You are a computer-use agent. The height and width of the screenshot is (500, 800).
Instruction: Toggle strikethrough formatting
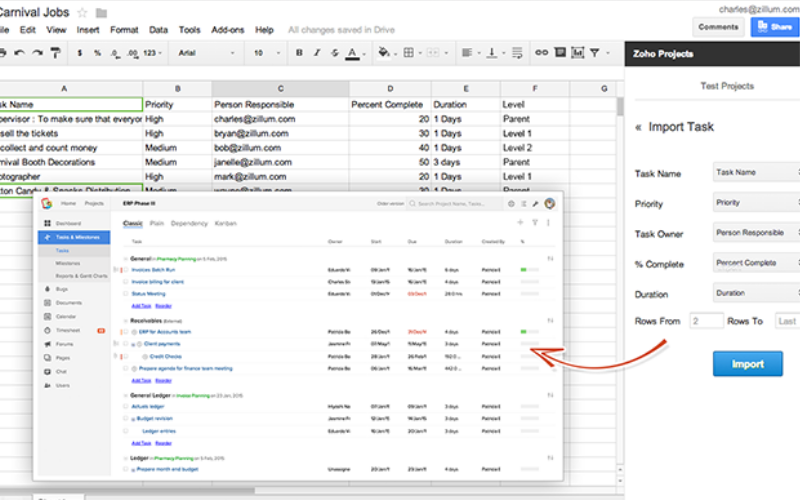[x=334, y=53]
